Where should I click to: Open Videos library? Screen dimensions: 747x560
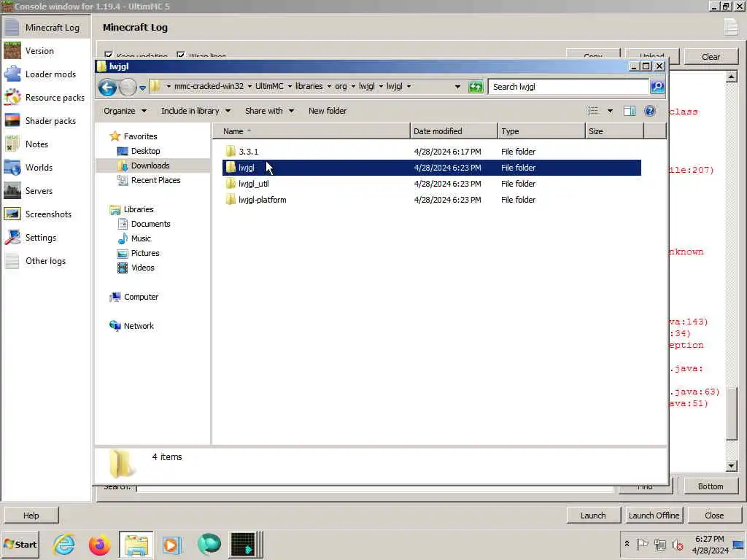click(x=142, y=268)
